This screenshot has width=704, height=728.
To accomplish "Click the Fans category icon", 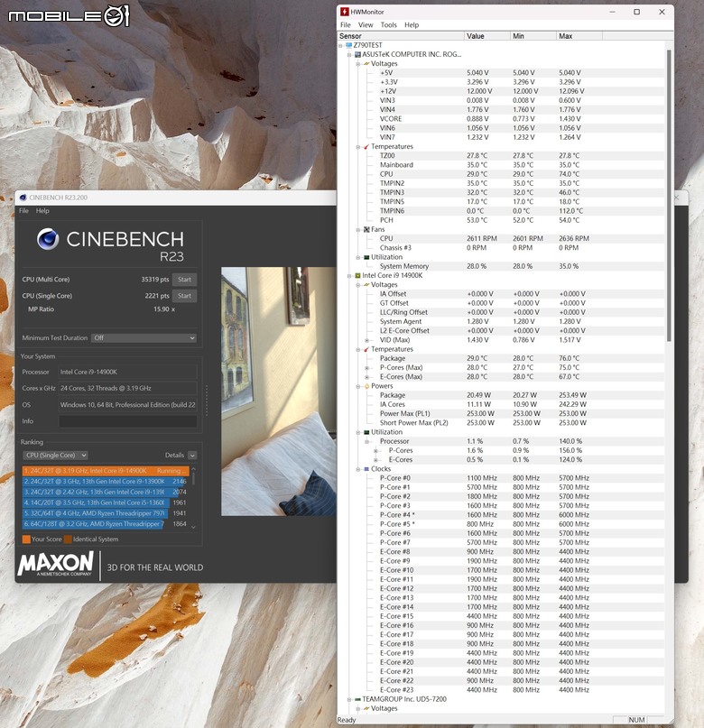I will point(366,229).
